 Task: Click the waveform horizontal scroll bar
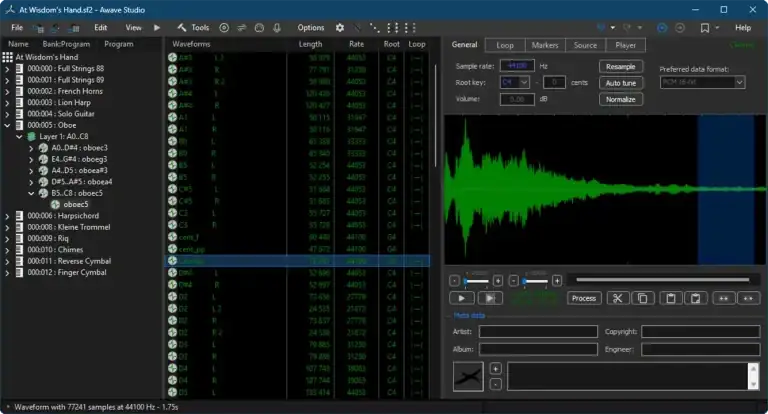[663, 280]
